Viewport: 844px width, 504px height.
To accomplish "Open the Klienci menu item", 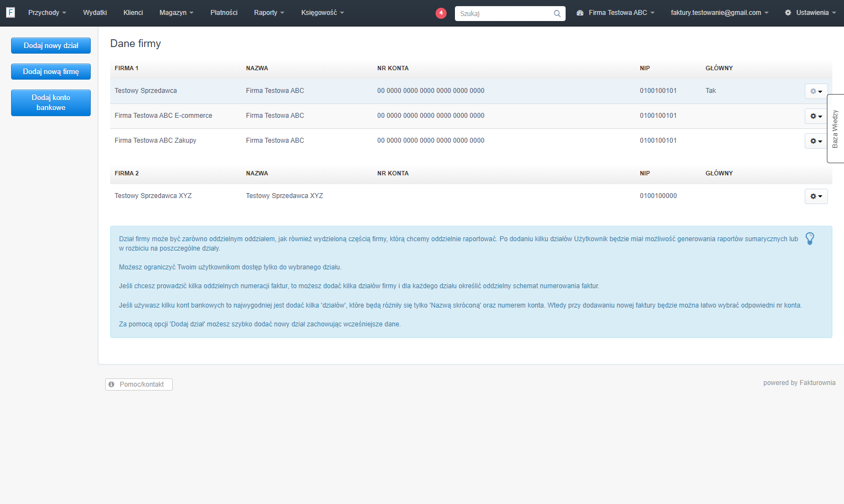I will click(x=133, y=13).
